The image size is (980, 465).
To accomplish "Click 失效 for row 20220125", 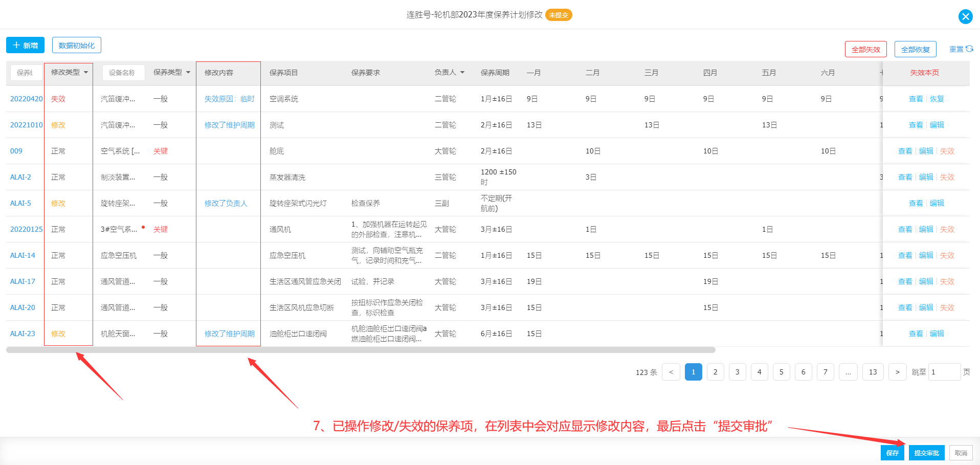I will point(947,229).
